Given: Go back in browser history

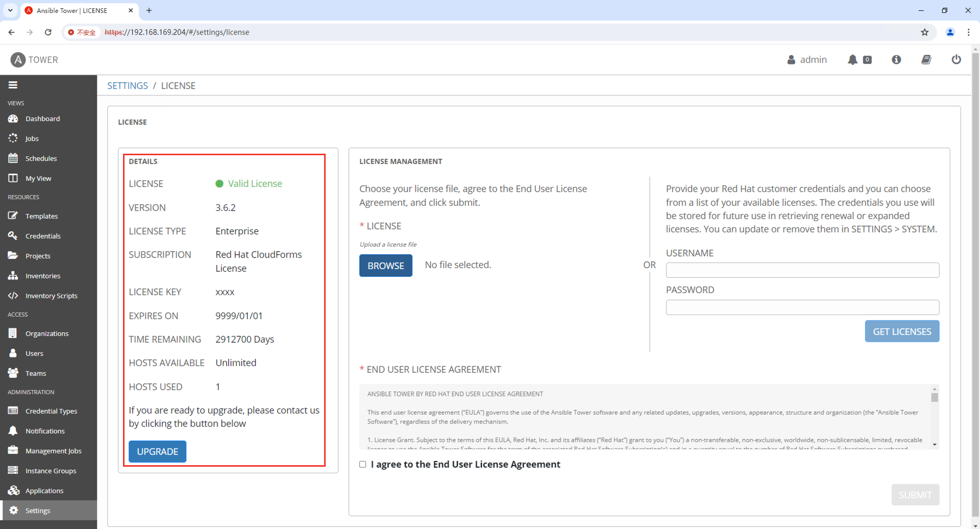Looking at the screenshot, I should point(11,32).
